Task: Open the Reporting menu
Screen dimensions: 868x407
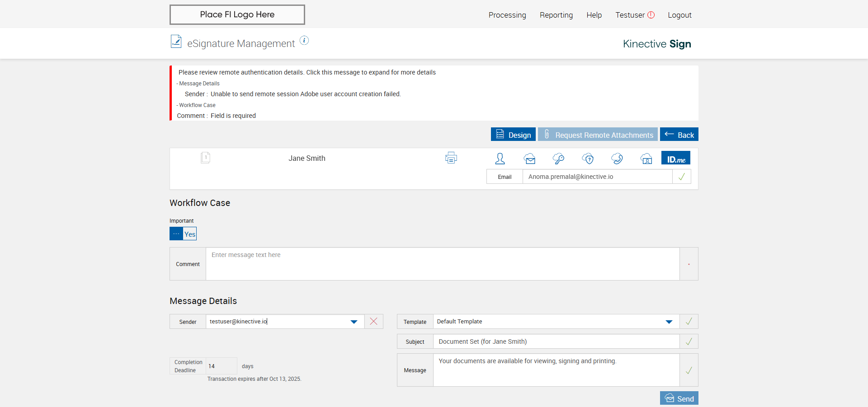Action: (556, 15)
